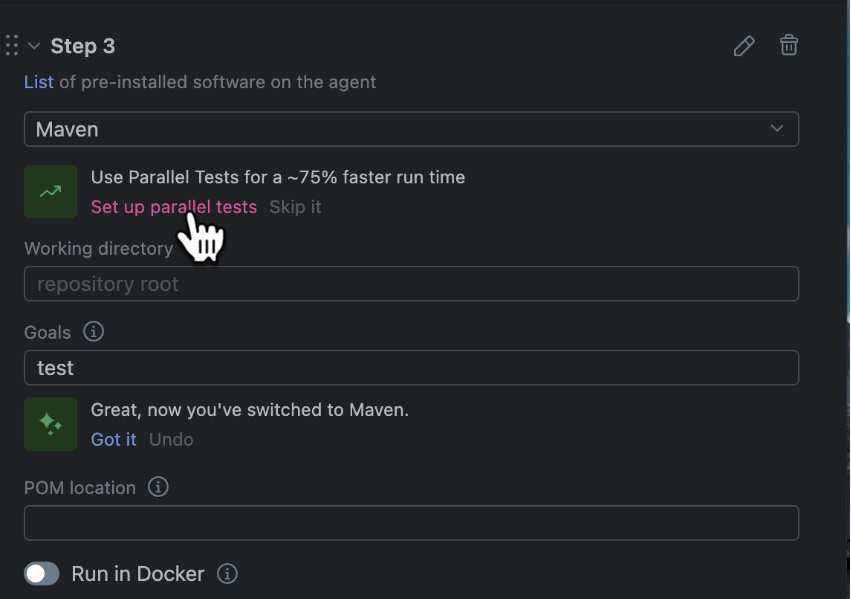
Task: Click the Step 3 title text
Action: pyautogui.click(x=83, y=46)
